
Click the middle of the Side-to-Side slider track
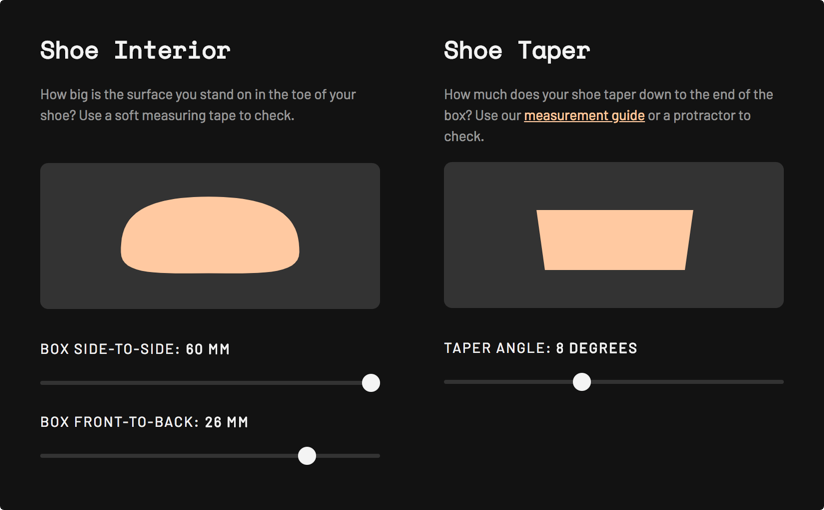coord(210,383)
